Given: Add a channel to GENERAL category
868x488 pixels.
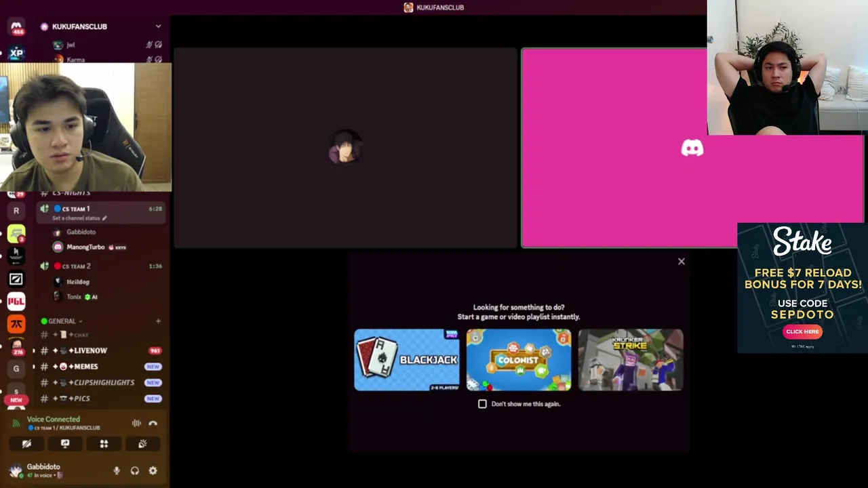Looking at the screenshot, I should coord(158,321).
